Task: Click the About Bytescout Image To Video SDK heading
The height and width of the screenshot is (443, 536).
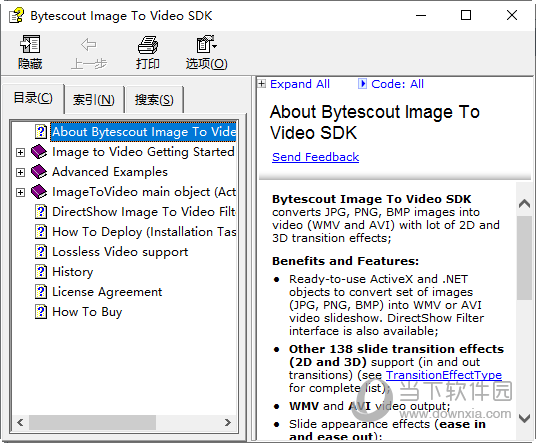Action: [375, 122]
